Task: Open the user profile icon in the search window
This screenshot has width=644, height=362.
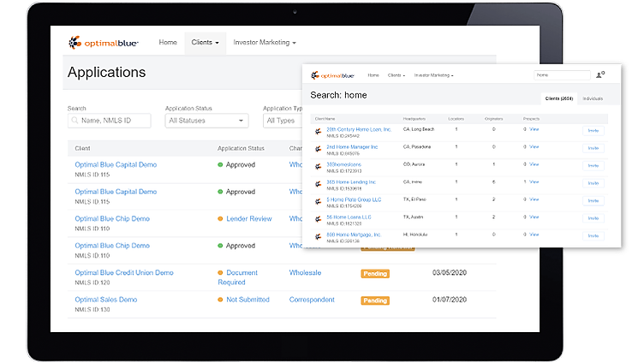Action: tap(600, 75)
